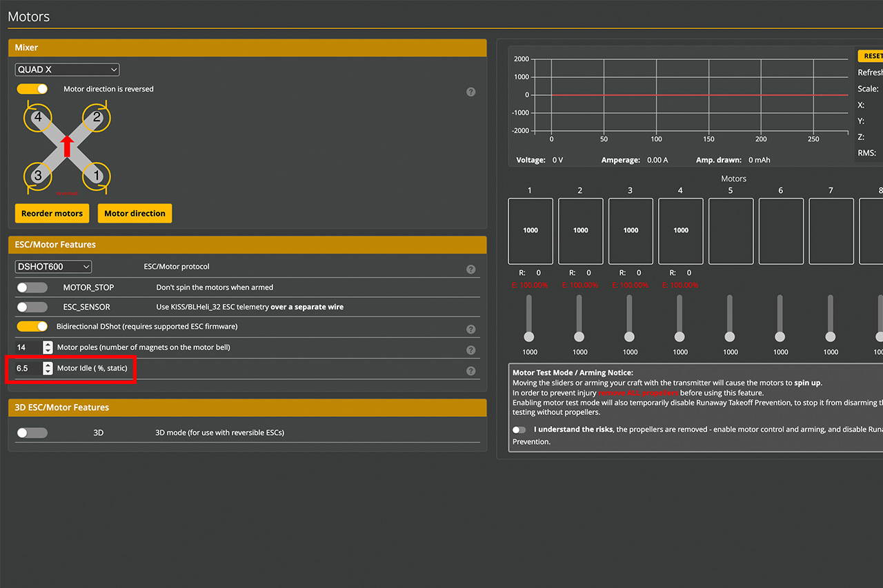Open help icon for Motor poles
Screen dimensions: 883x588
[x=471, y=350]
